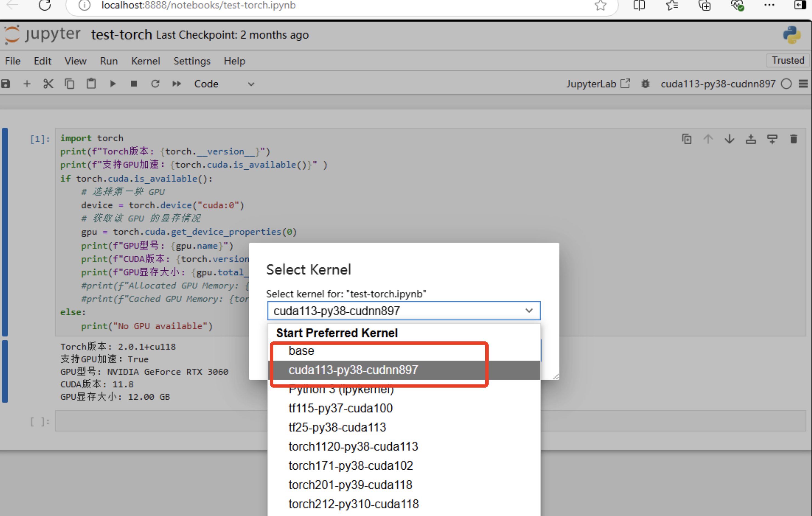812x516 pixels.
Task: Delete the cell with the trash icon
Action: pos(793,139)
